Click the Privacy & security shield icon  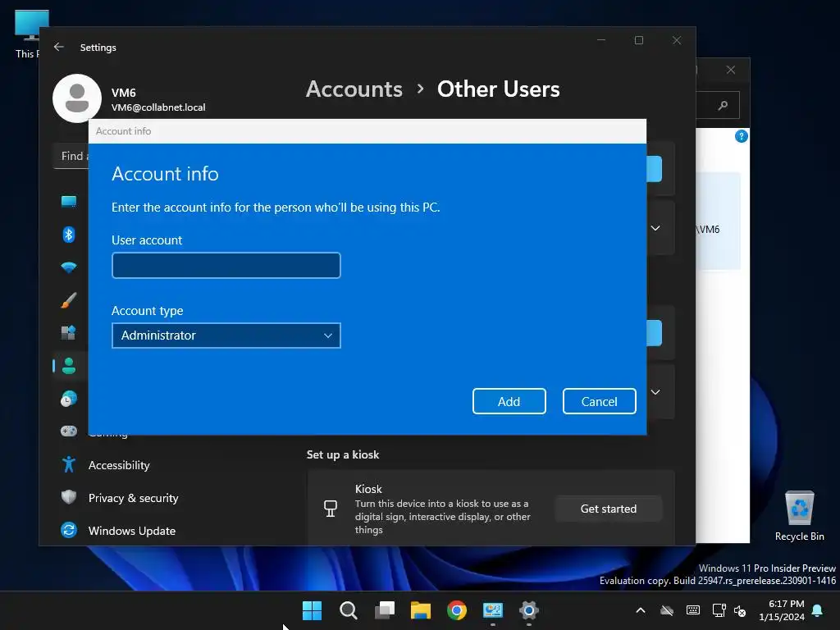coord(69,497)
